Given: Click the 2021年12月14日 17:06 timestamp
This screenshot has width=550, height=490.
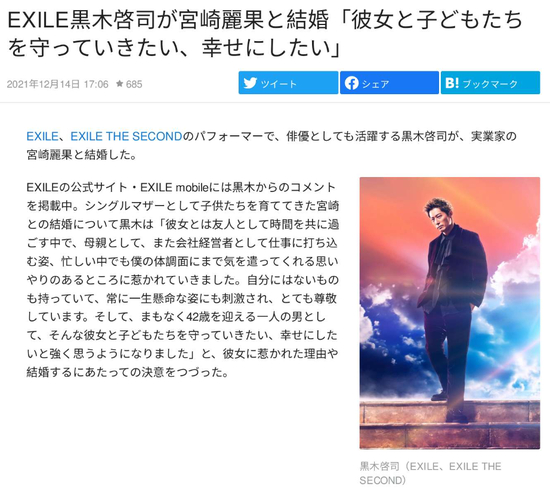Looking at the screenshot, I should [x=58, y=84].
